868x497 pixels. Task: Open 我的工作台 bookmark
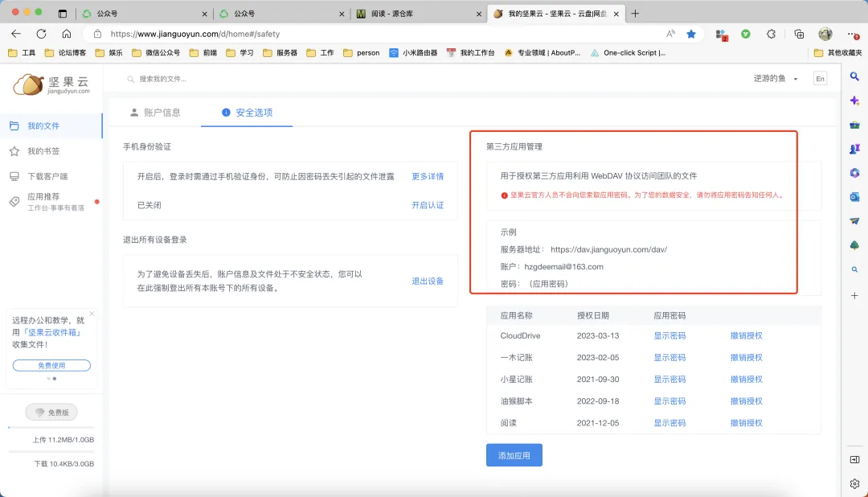470,52
